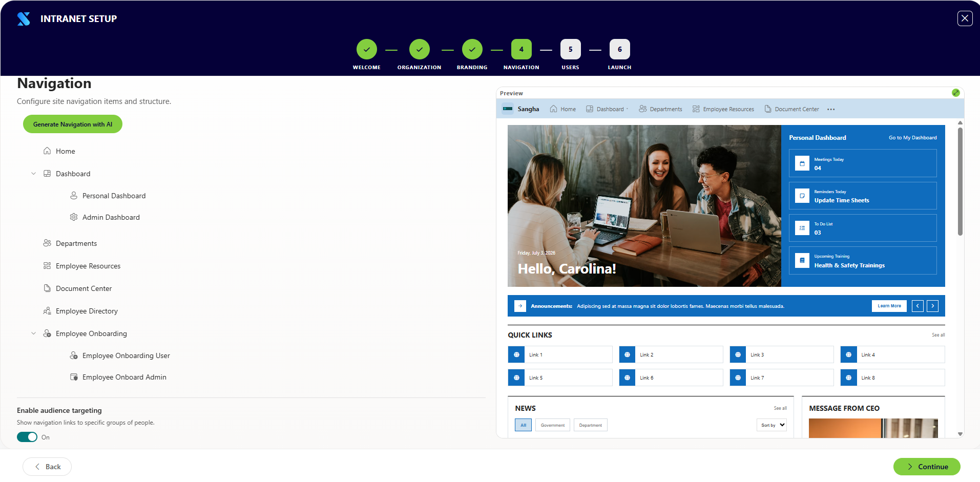Click next announcement arrow button
Screen dimensions: 980x482
[x=933, y=306]
